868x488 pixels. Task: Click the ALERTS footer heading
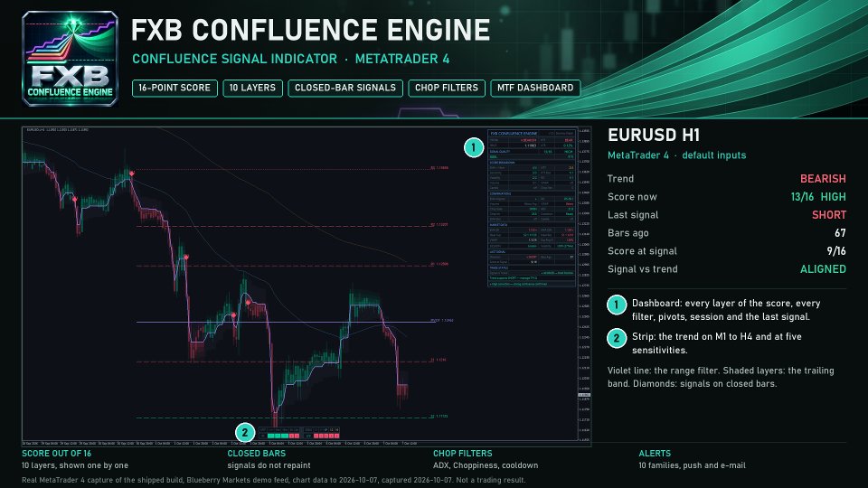(655, 453)
